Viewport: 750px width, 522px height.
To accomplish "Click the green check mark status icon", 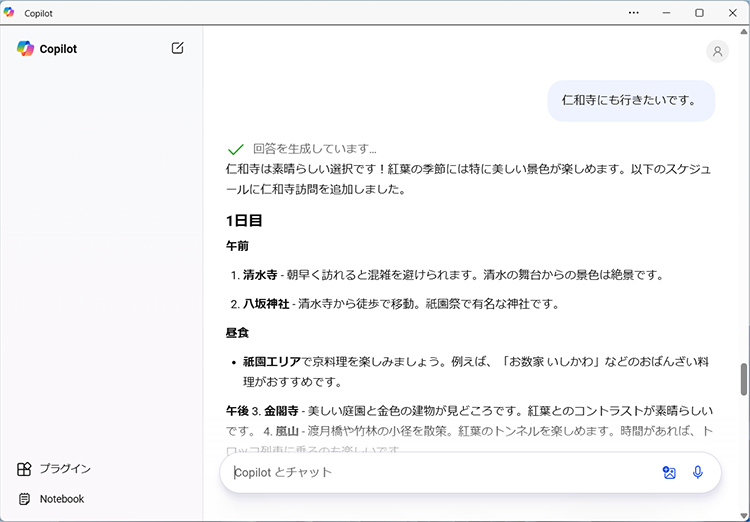I will 236,149.
